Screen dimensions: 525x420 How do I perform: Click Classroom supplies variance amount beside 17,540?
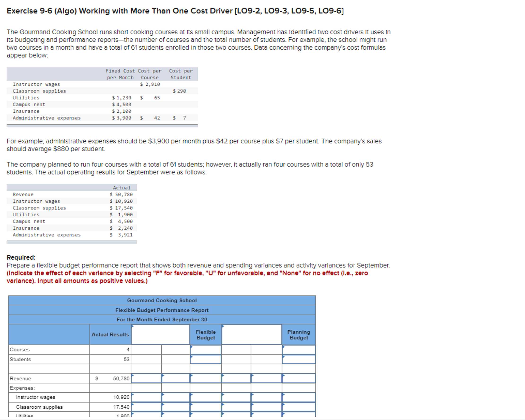coord(146,407)
